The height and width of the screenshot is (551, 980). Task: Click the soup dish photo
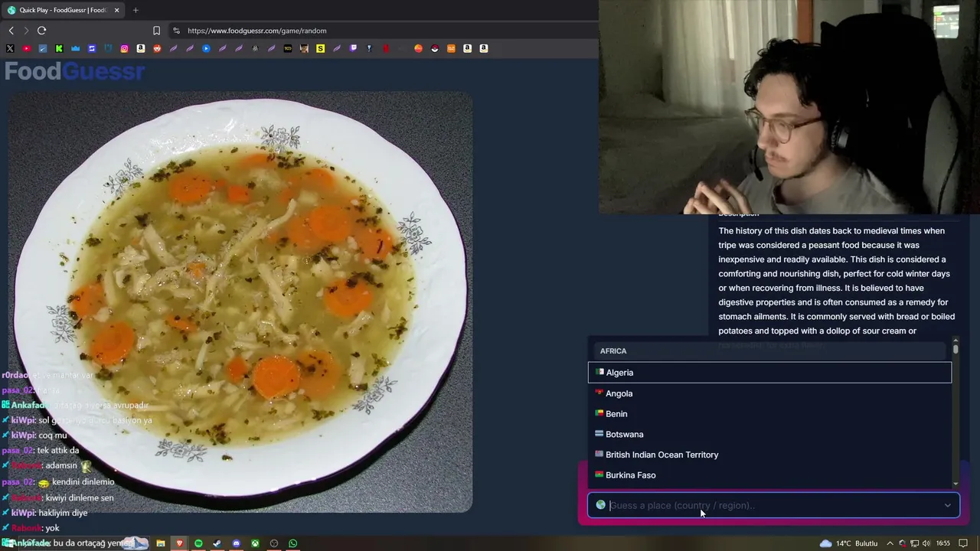click(x=240, y=302)
